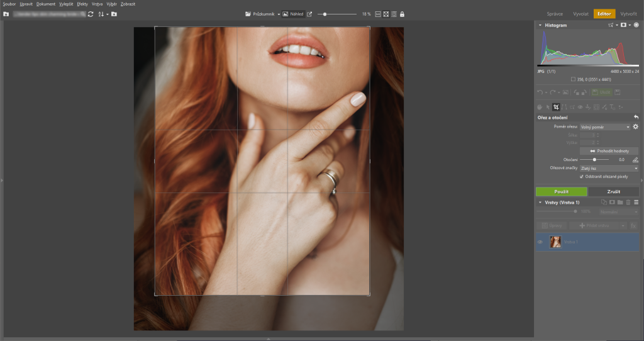Image resolution: width=644 pixels, height=341 pixels.
Task: Click the horizon leveling tool icon
Action: click(x=635, y=159)
